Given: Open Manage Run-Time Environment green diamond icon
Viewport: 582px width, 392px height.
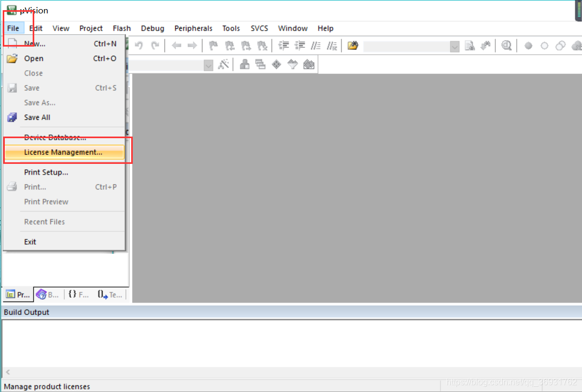Looking at the screenshot, I should tap(276, 65).
